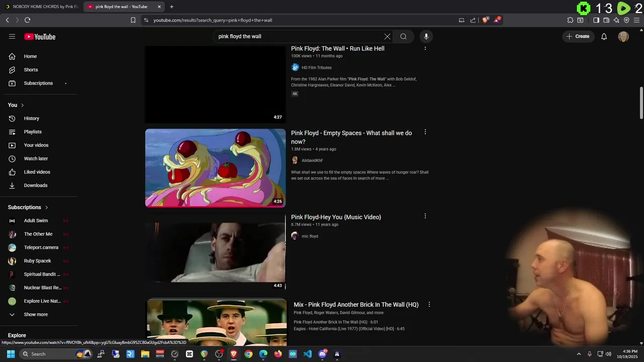The image size is (644, 362).
Task: Open AlidavidKhF channel link
Action: pos(312,160)
